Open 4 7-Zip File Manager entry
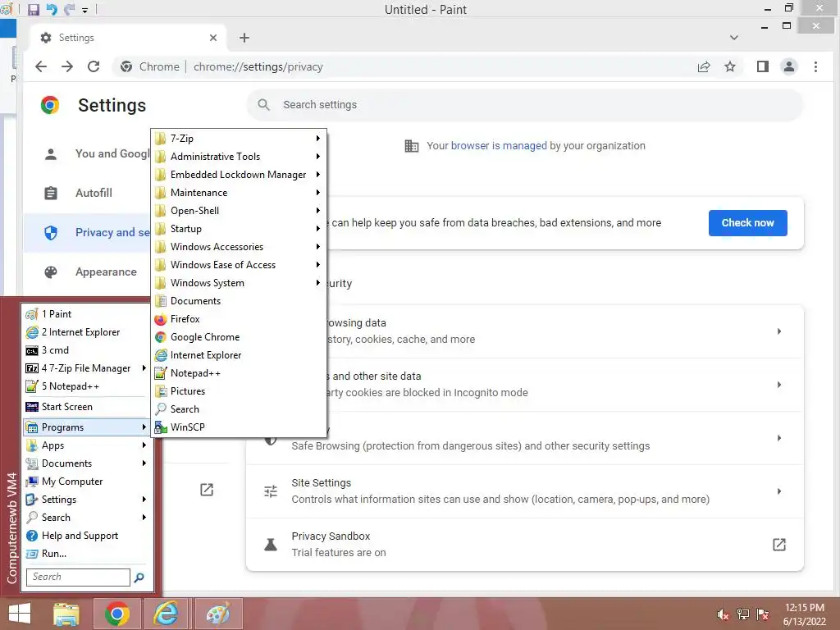 point(85,368)
